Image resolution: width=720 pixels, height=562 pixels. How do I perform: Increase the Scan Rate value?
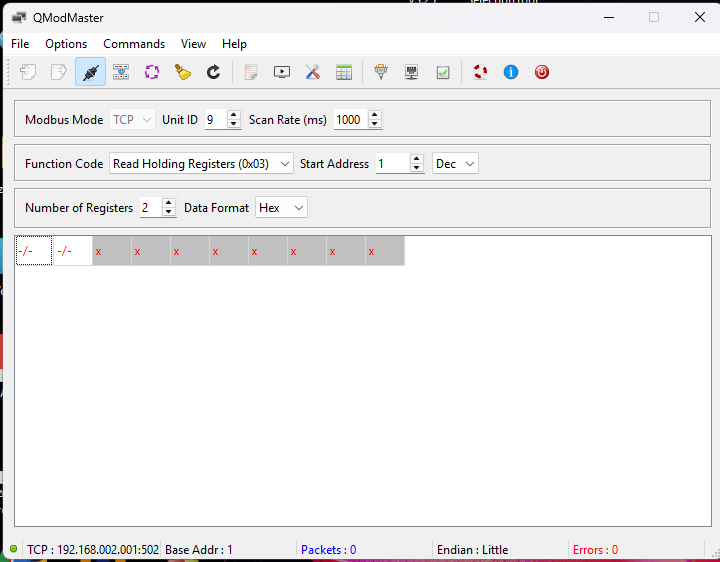pos(375,115)
